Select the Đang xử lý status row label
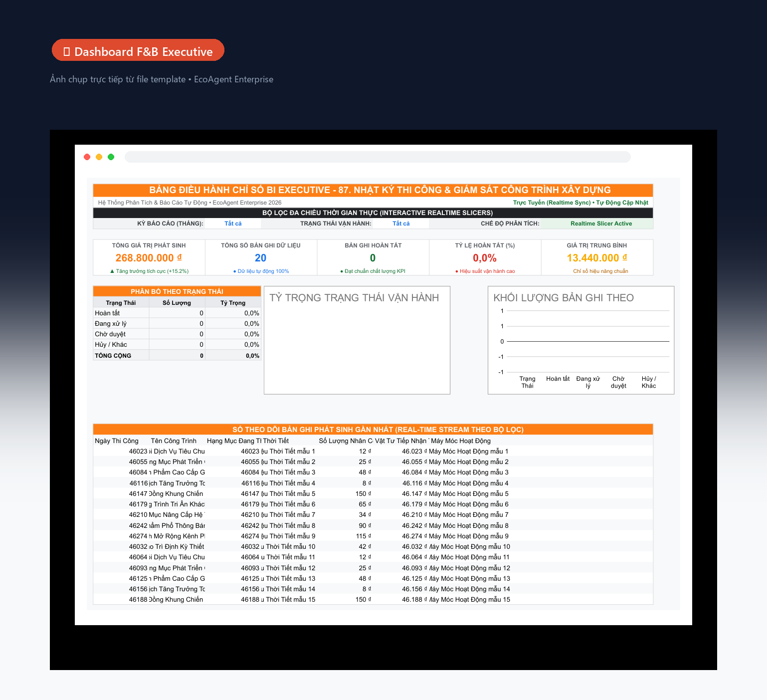 [x=111, y=324]
